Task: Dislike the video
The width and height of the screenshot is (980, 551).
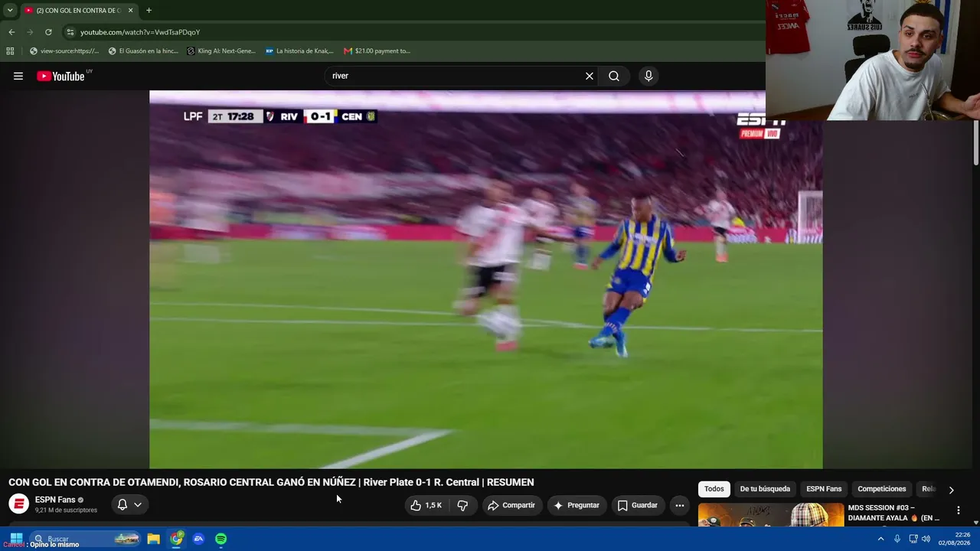Action: [462, 505]
